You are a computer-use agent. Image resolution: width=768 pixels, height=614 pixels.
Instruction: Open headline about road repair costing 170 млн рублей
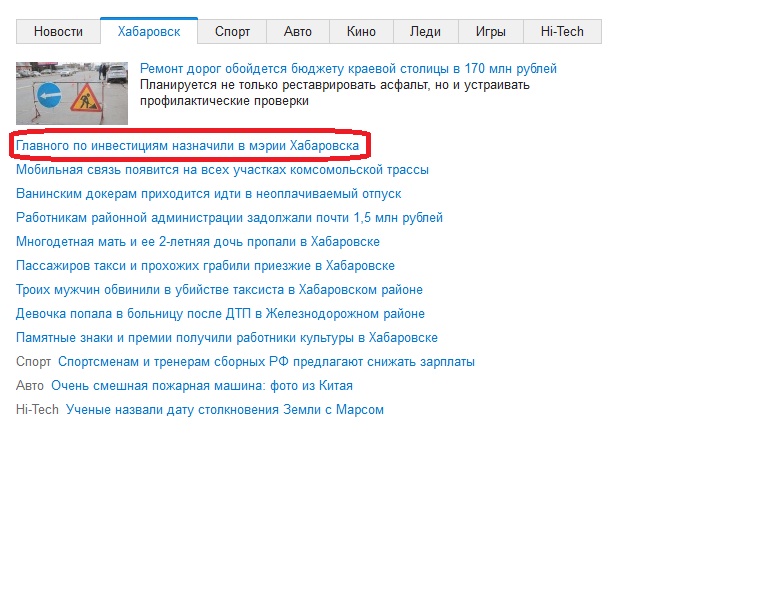[x=348, y=69]
